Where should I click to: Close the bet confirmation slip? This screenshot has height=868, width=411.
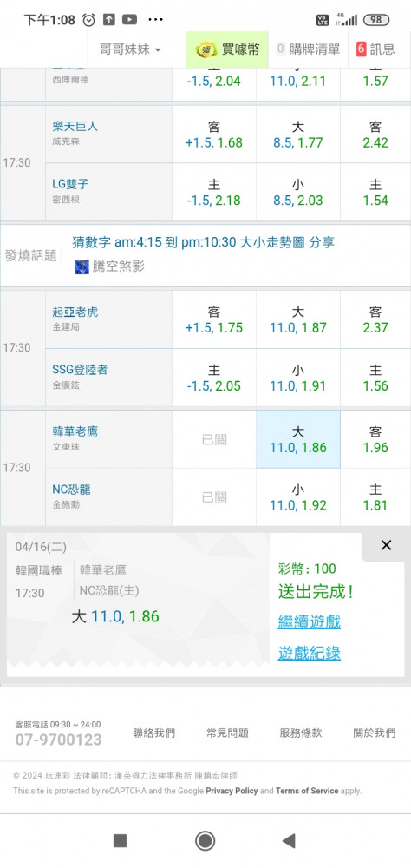[x=386, y=545]
